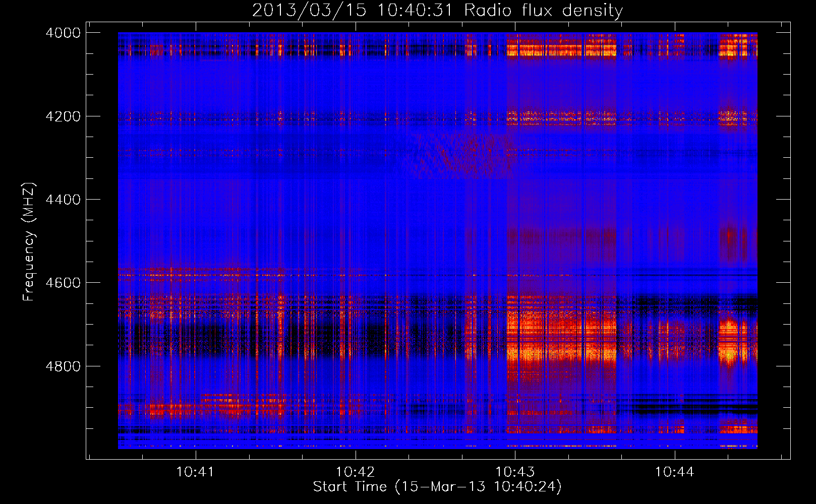Click the 4600 frequency tick label
Image resolution: width=816 pixels, height=504 pixels.
(63, 283)
